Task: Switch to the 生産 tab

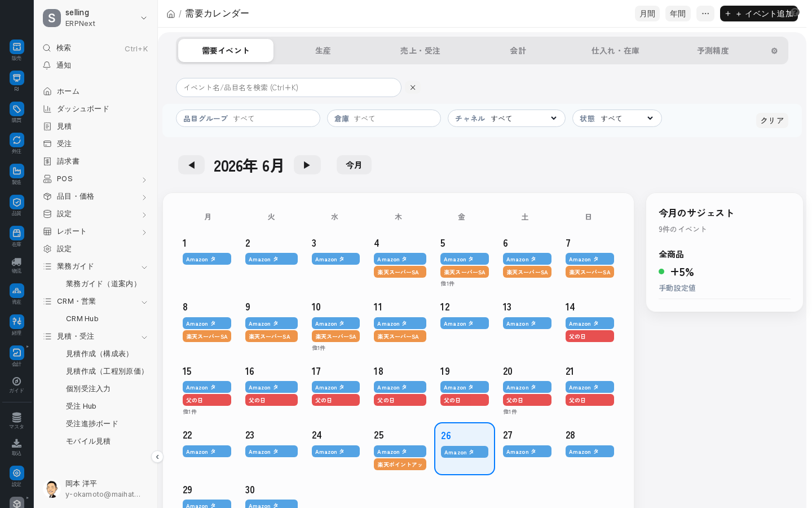Action: [323, 51]
